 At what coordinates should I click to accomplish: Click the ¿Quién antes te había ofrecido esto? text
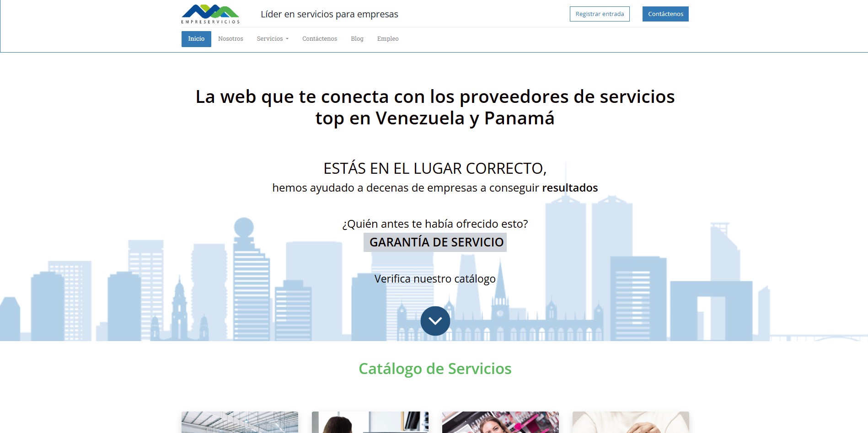tap(435, 224)
